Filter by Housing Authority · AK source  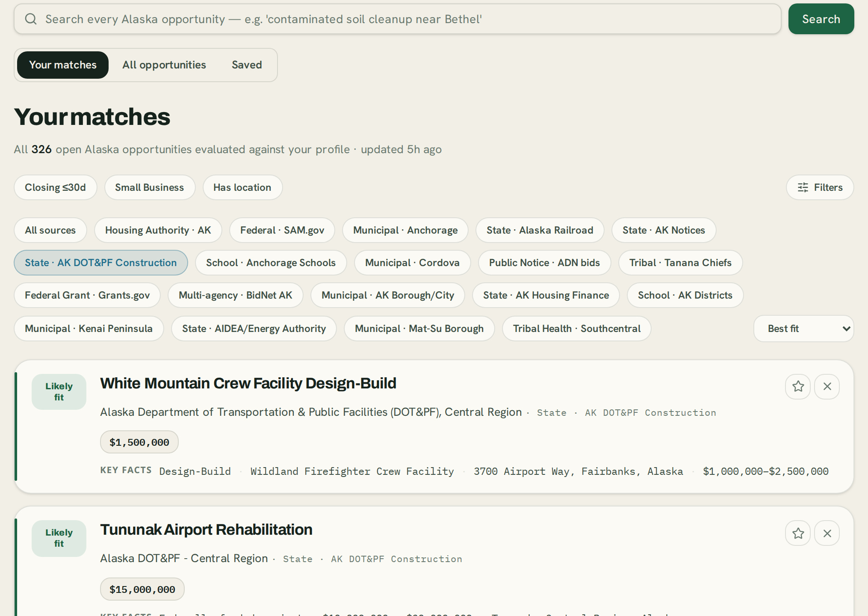[158, 230]
